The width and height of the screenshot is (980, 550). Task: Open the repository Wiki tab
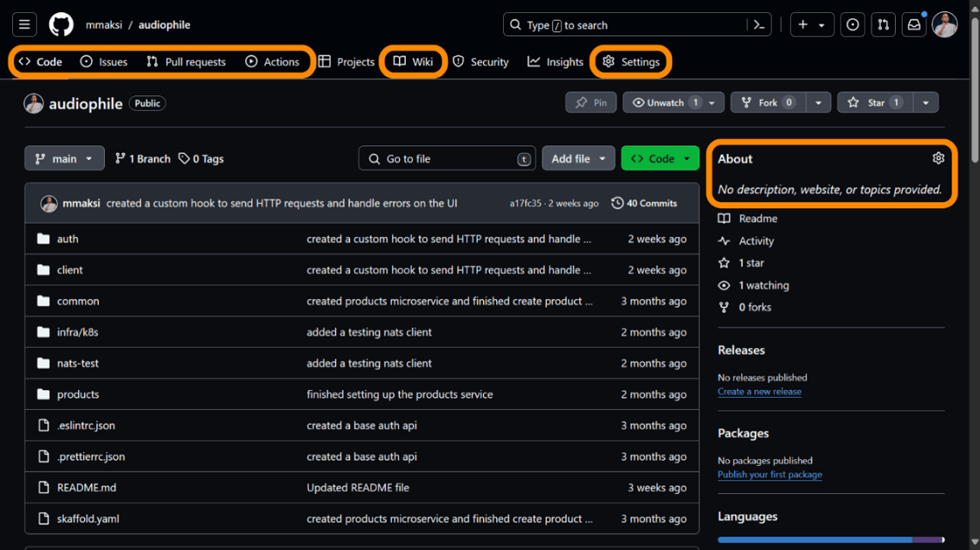pyautogui.click(x=413, y=61)
